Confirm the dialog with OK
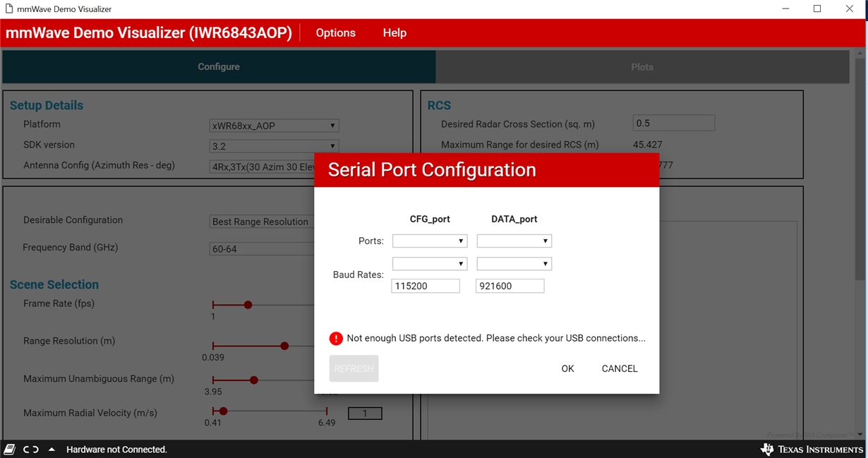The height and width of the screenshot is (458, 868). coord(568,368)
